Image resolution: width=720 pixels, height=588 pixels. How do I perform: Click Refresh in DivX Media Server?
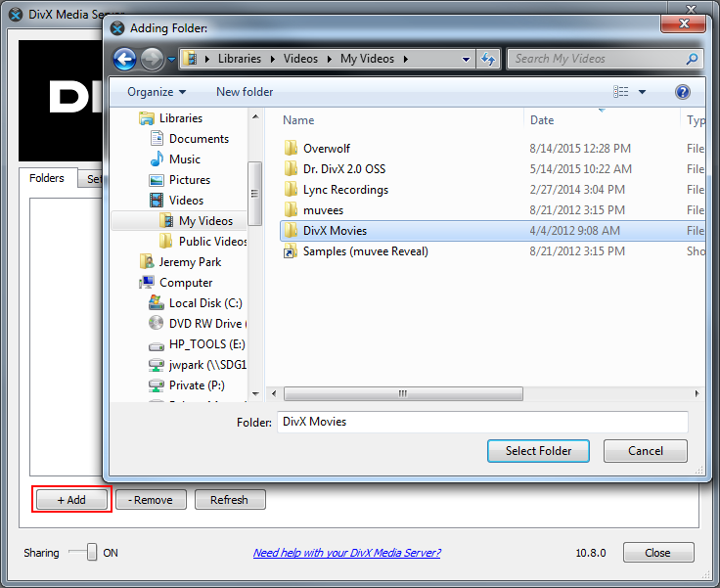230,500
